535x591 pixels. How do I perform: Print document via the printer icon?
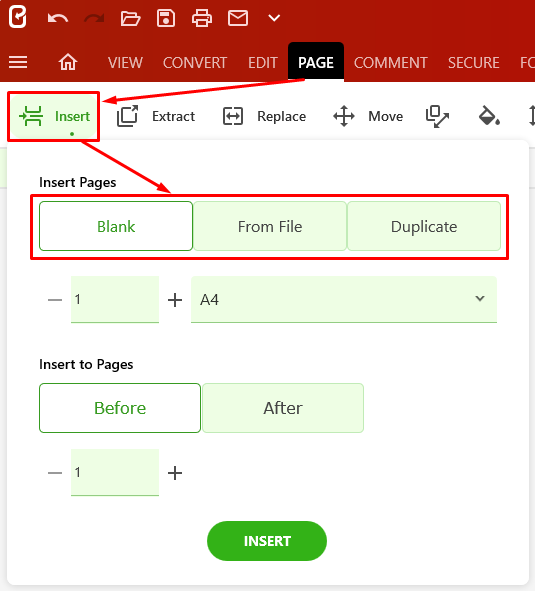[202, 18]
